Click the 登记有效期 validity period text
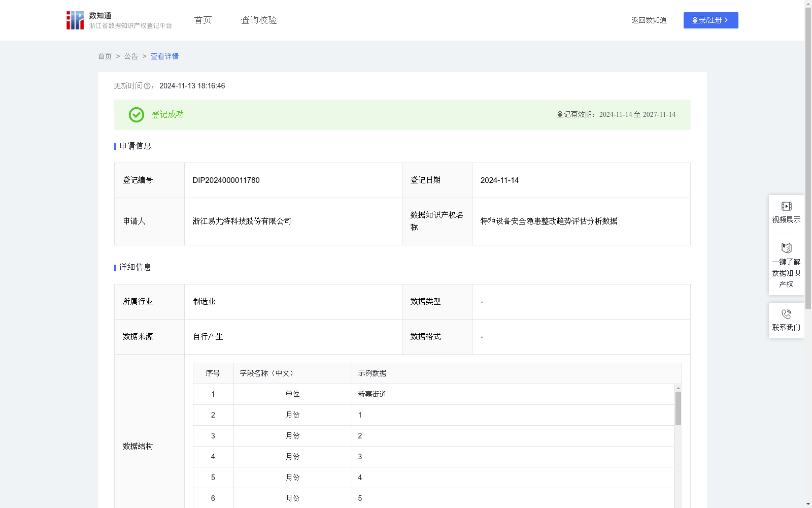The image size is (812, 508). point(616,115)
